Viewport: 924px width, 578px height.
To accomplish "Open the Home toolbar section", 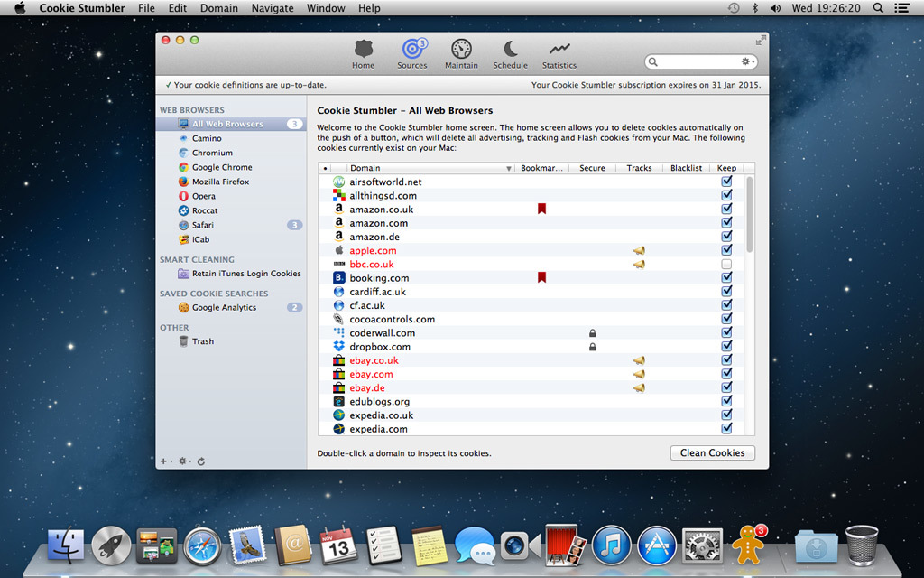I will [363, 54].
